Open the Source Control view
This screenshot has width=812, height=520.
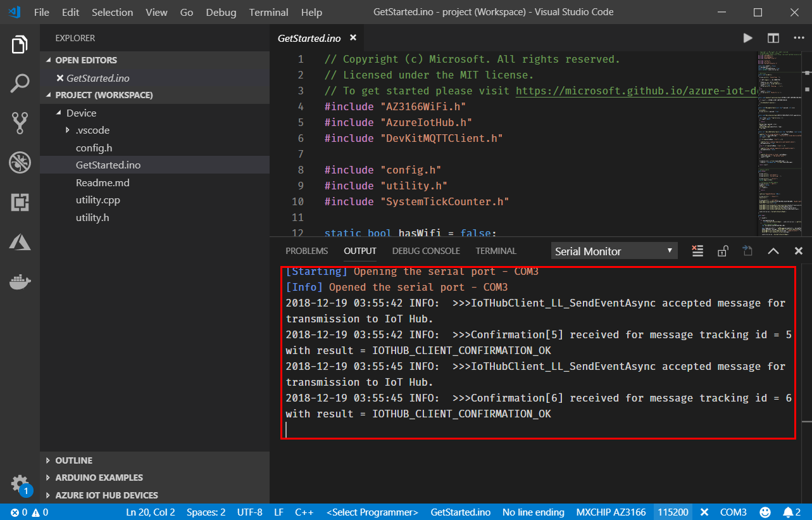click(x=20, y=124)
